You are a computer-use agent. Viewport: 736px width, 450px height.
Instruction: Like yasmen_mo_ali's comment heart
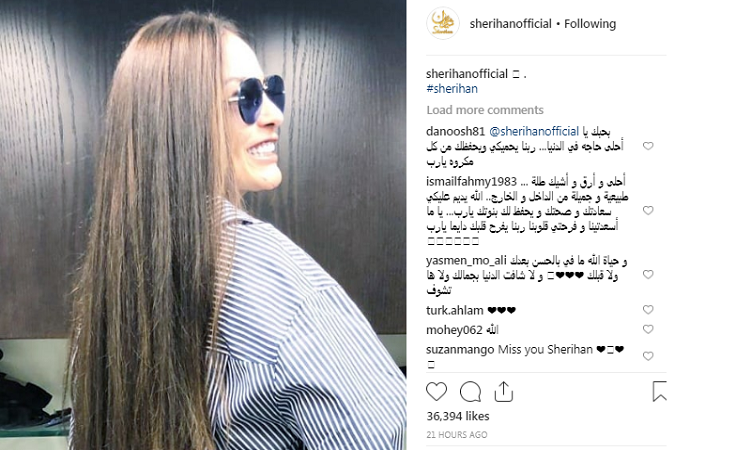click(x=648, y=274)
